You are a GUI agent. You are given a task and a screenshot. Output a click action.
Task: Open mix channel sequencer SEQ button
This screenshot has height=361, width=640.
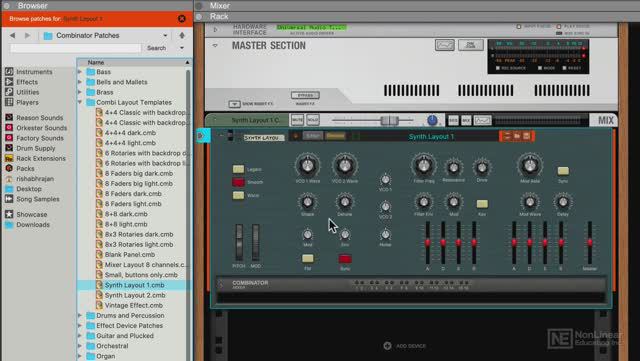tap(453, 120)
